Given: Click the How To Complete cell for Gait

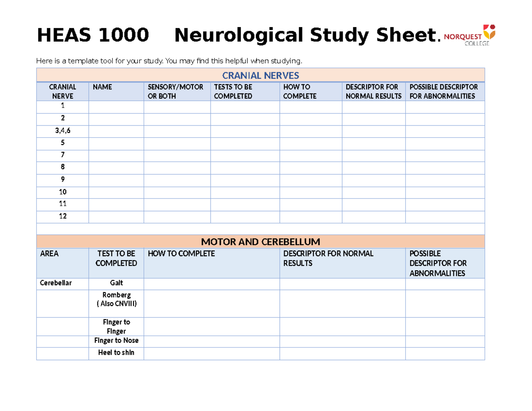Looking at the screenshot, I should (212, 284).
